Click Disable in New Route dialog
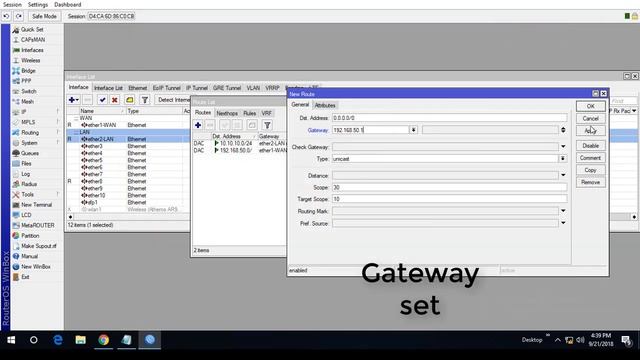640x360 pixels. pos(590,146)
